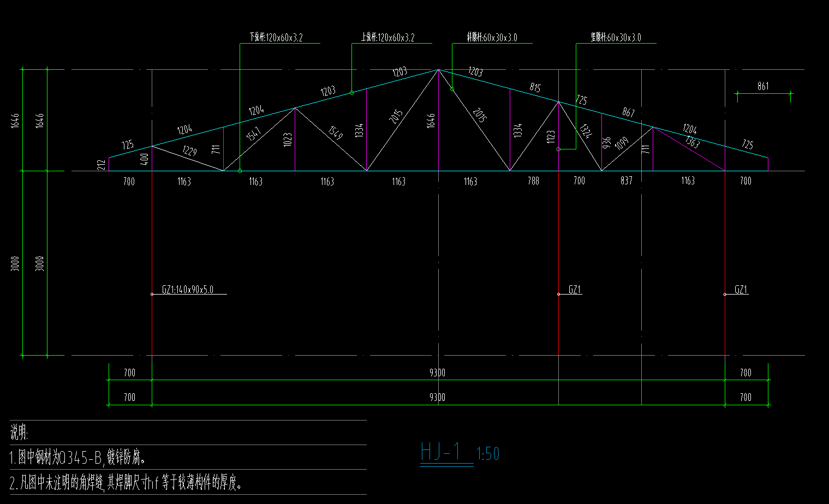
Task: Click the 400 dimension text
Action: 144,159
